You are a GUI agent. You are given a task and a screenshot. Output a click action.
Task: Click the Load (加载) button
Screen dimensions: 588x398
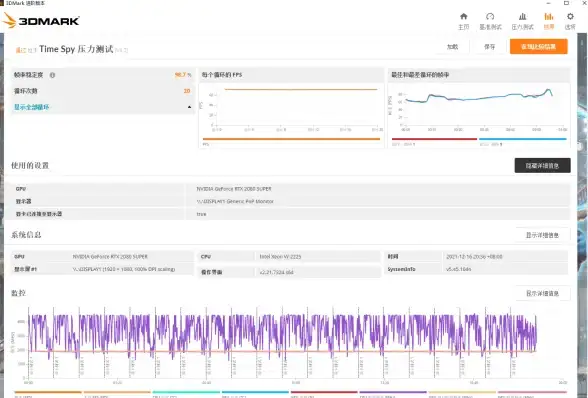pyautogui.click(x=452, y=47)
